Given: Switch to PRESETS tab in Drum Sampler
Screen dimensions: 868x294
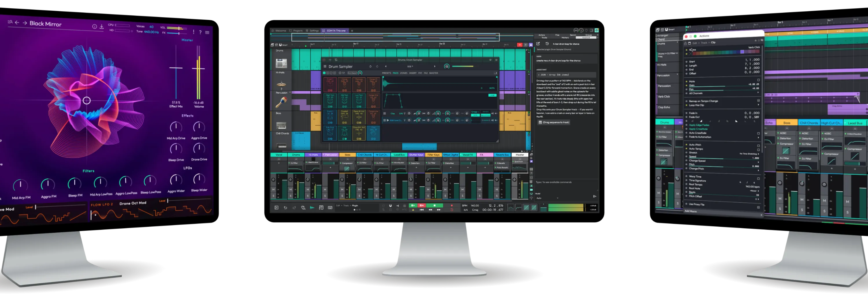Looking at the screenshot, I should (x=386, y=73).
